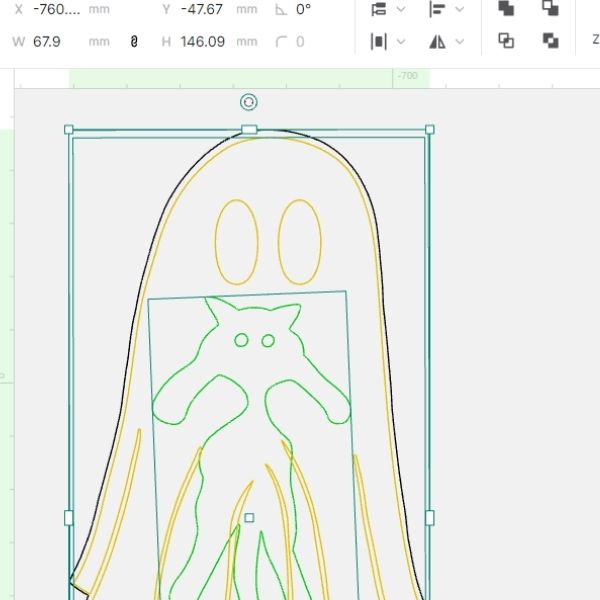Viewport: 600px width, 600px height.
Task: Click the Unite shapes boolean icon
Action: [x=506, y=8]
